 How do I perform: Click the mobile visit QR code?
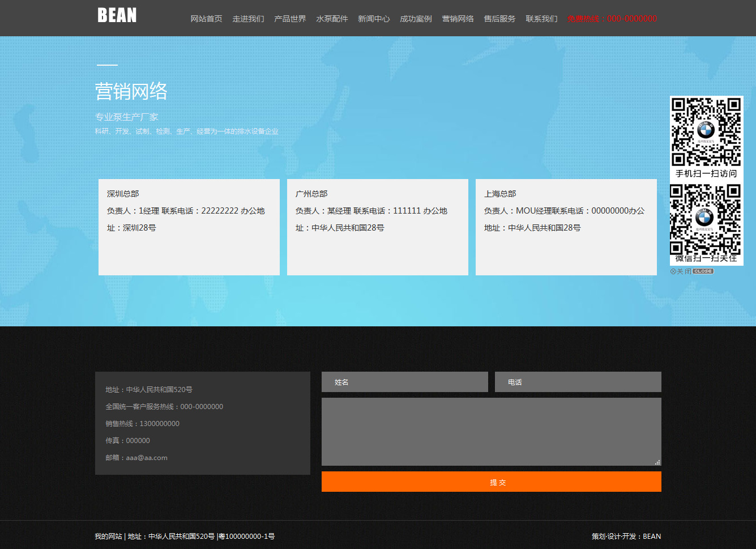(706, 131)
